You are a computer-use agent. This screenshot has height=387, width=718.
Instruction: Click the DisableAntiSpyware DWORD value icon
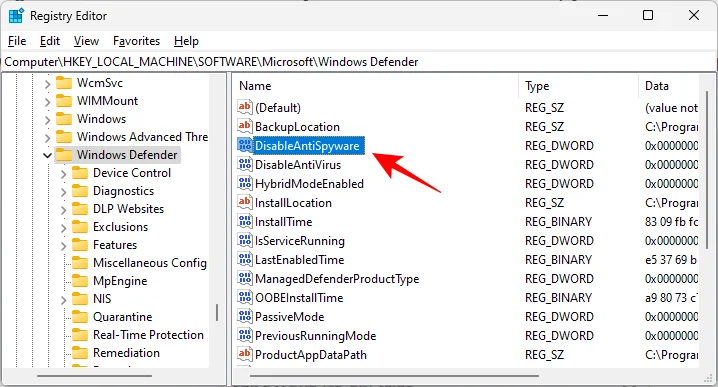(x=245, y=146)
